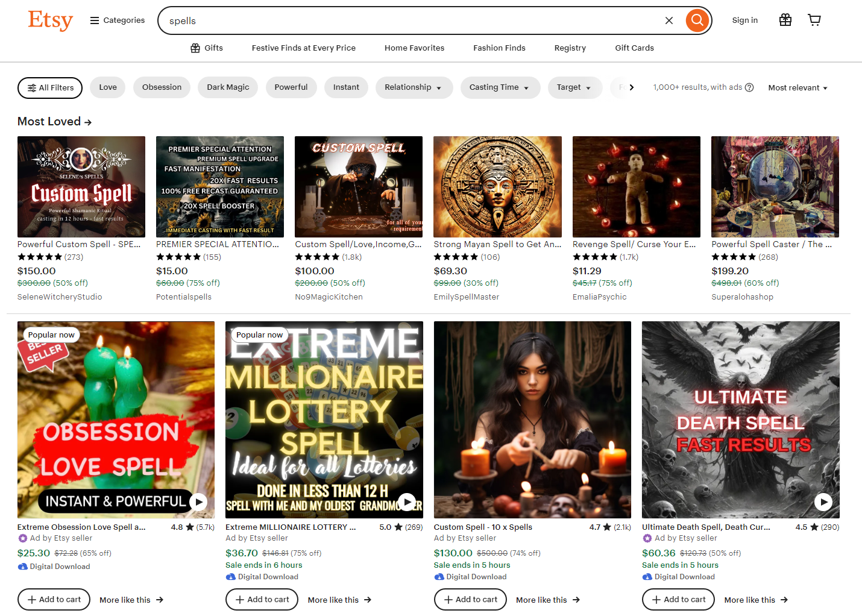See more like Custom Spell 10 x Spells
The image size is (862, 616).
coord(548,600)
